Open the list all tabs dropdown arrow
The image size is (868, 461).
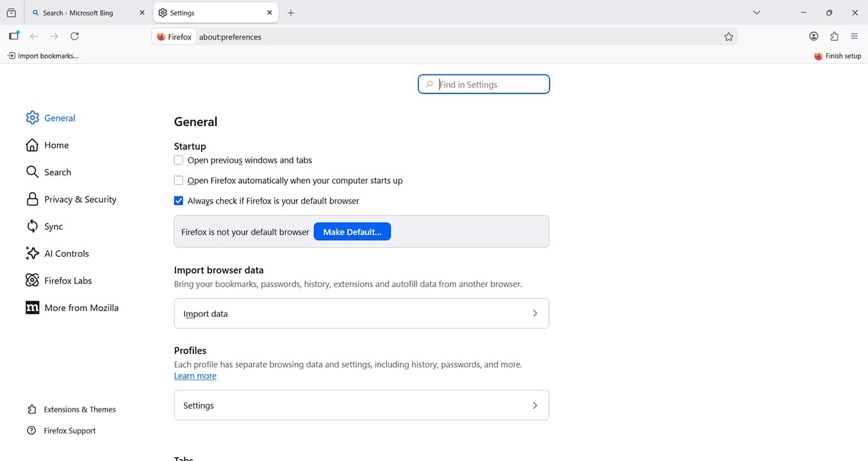tap(757, 13)
